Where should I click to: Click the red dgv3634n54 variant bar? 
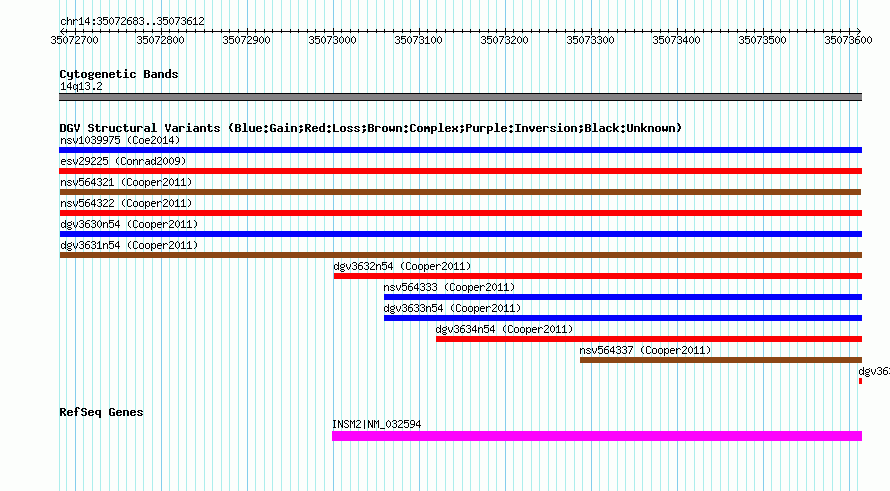(x=649, y=339)
